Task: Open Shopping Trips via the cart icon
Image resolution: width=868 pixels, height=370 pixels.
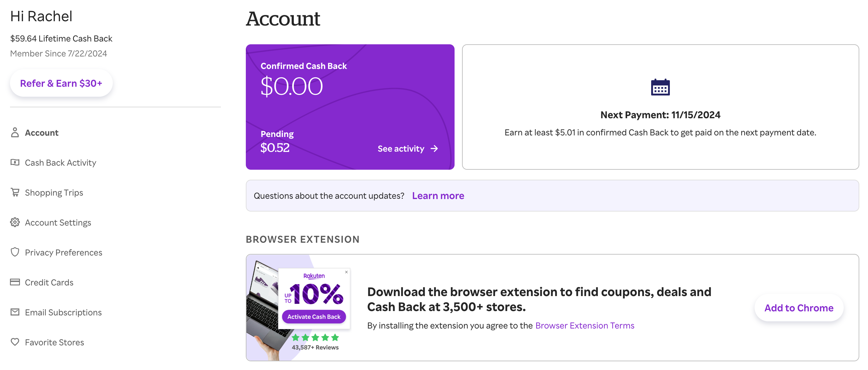Action: (x=15, y=192)
